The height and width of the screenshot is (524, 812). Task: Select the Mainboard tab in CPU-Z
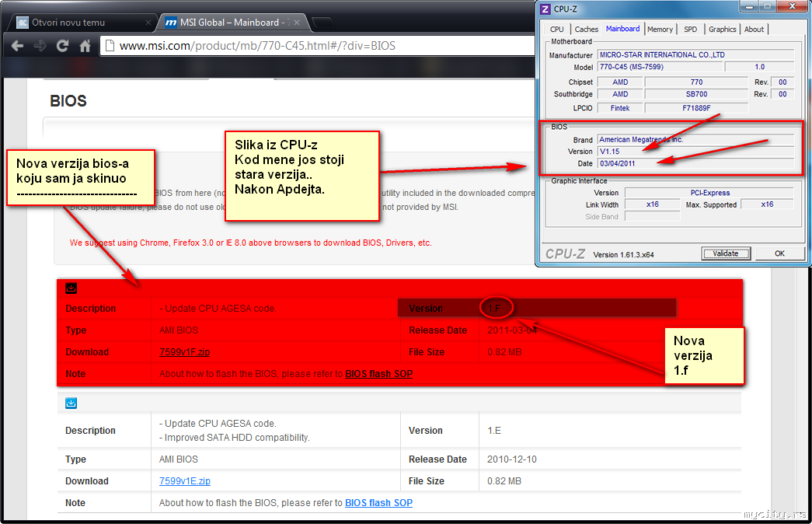point(622,29)
